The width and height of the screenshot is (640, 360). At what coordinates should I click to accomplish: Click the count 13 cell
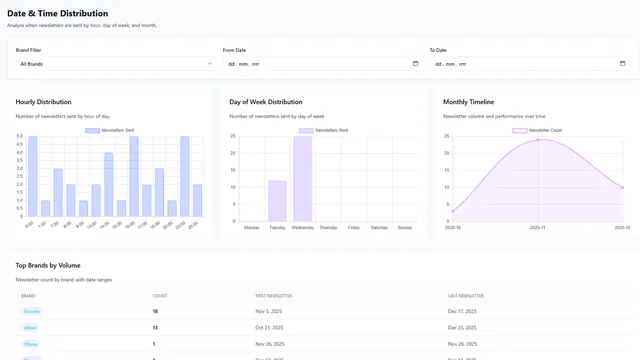155,328
